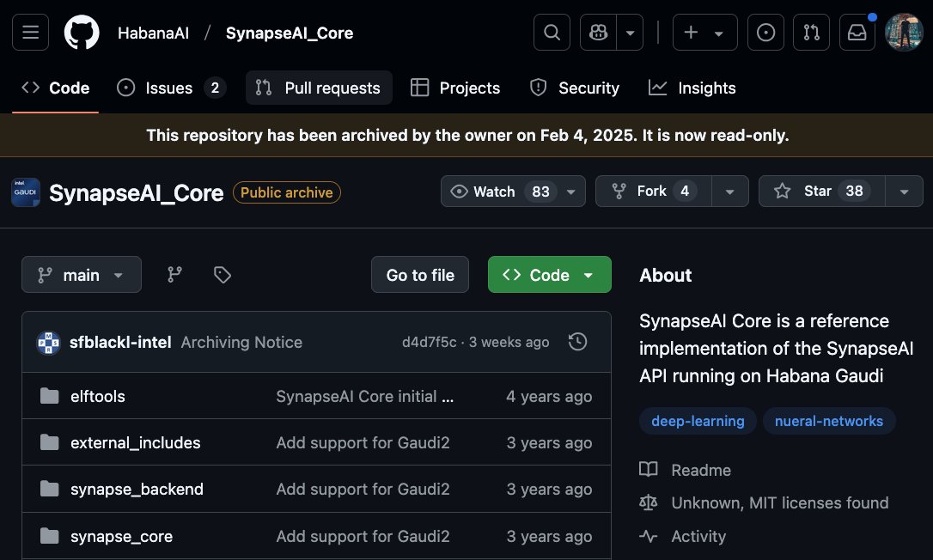The height and width of the screenshot is (560, 933).
Task: View your issues from header icon
Action: [x=765, y=32]
